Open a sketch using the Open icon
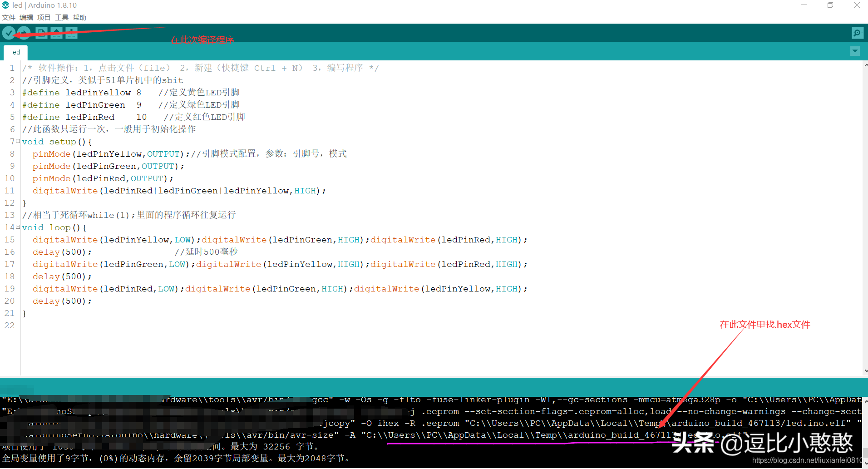The image size is (868, 469). tap(56, 33)
